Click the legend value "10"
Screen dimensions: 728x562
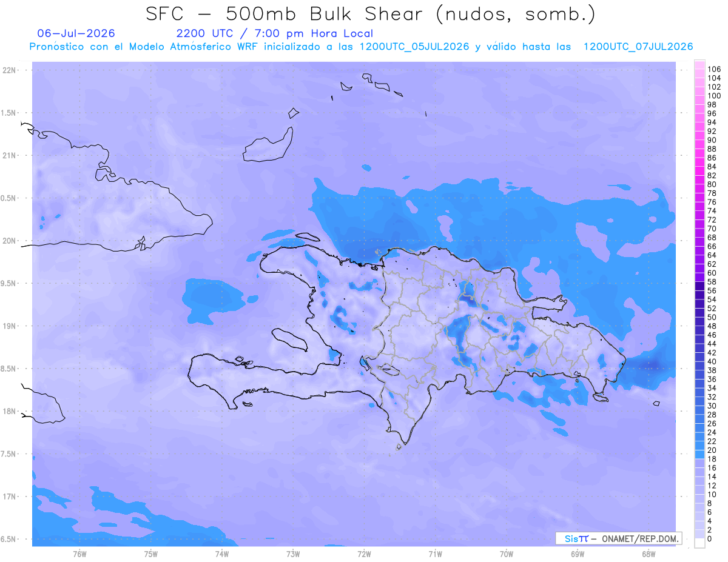pos(712,495)
